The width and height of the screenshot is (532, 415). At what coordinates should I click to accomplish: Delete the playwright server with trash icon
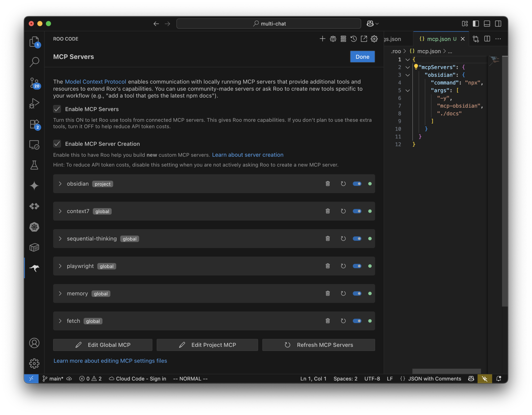point(328,266)
